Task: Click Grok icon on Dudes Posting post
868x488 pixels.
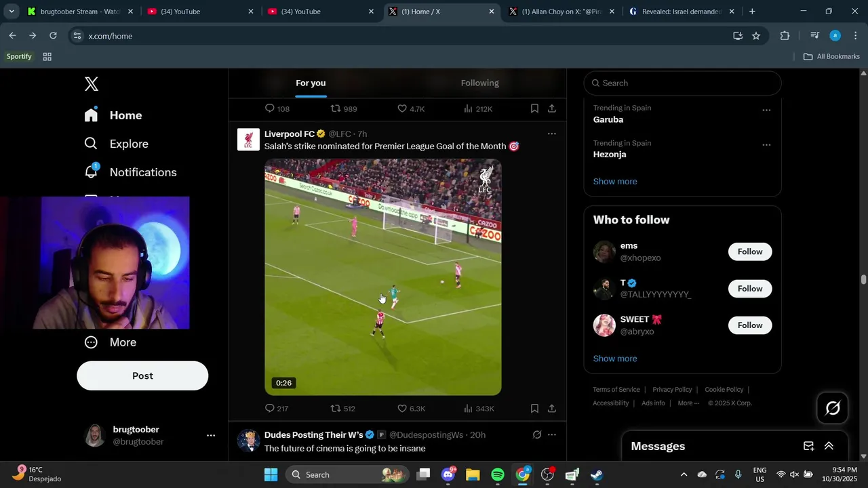Action: tap(536, 434)
